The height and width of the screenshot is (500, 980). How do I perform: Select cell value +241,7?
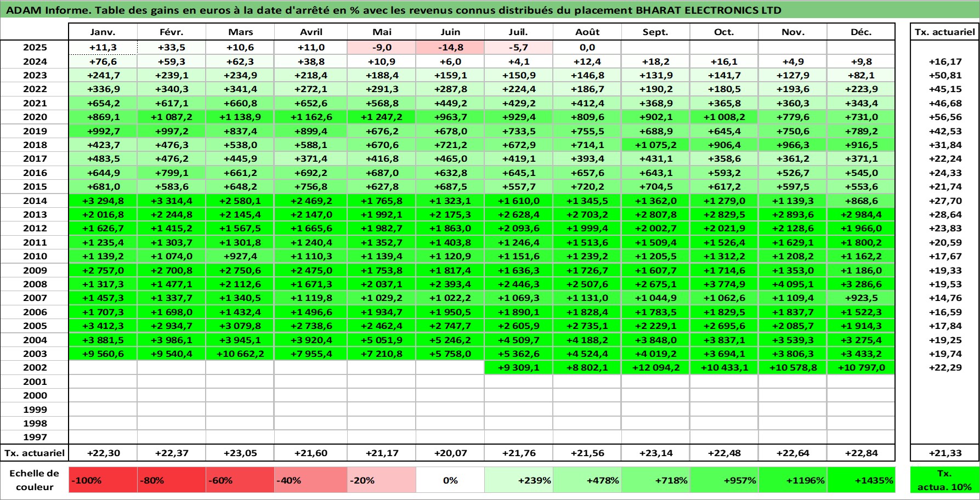103,75
